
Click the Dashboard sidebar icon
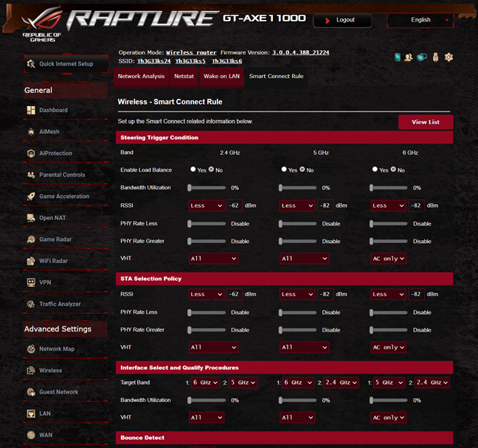click(x=31, y=111)
